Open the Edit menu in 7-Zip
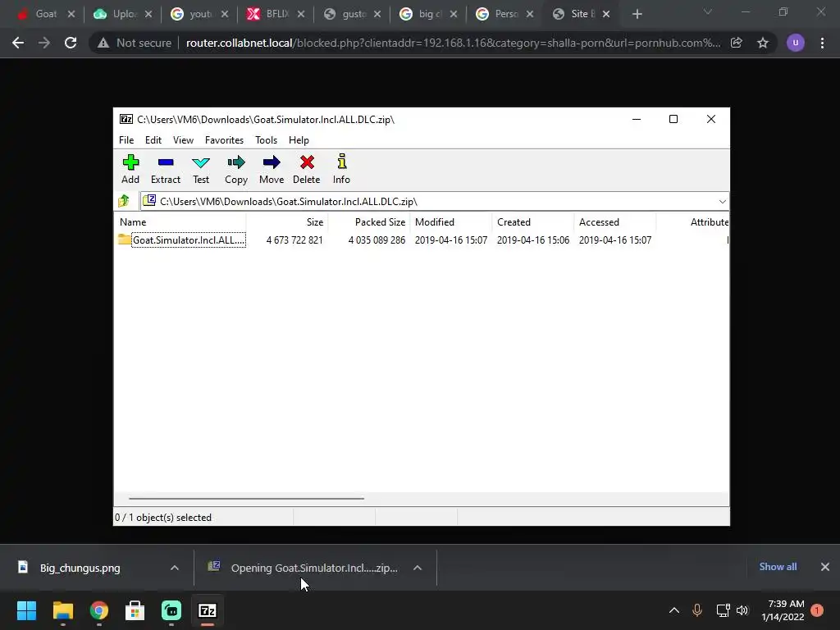Screen dimensions: 840x630 pos(153,139)
